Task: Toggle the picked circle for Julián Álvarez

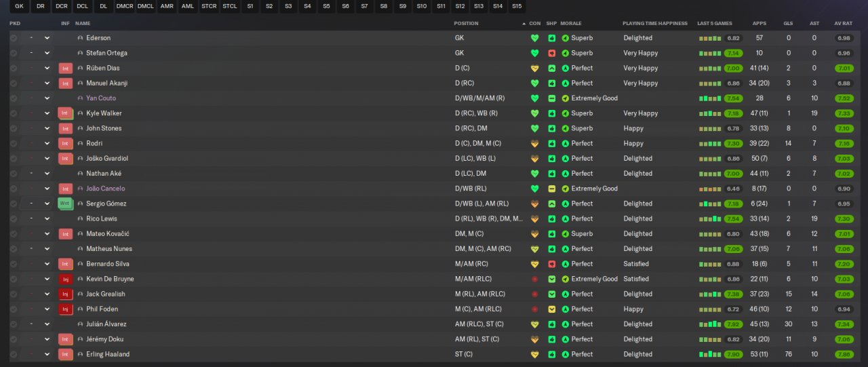Action: [x=13, y=324]
